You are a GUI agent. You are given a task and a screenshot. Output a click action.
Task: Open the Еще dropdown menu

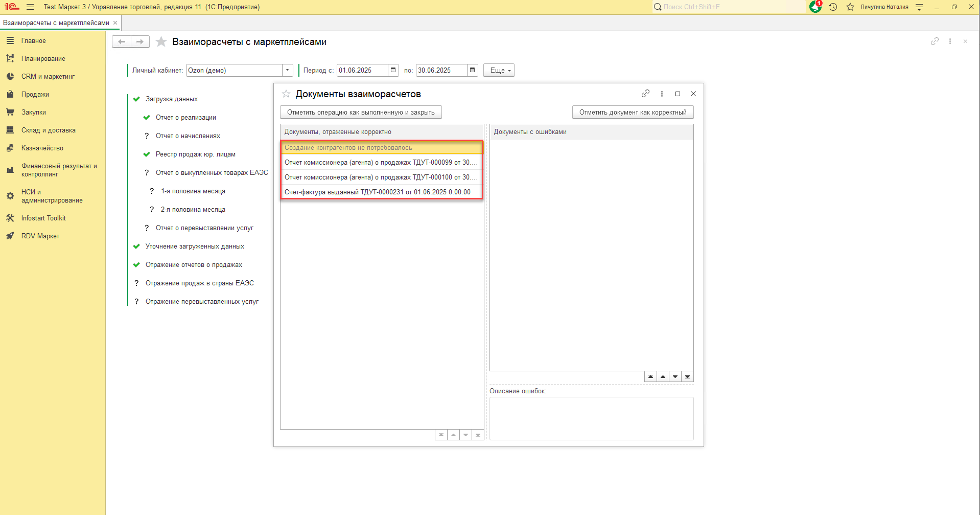coord(499,70)
